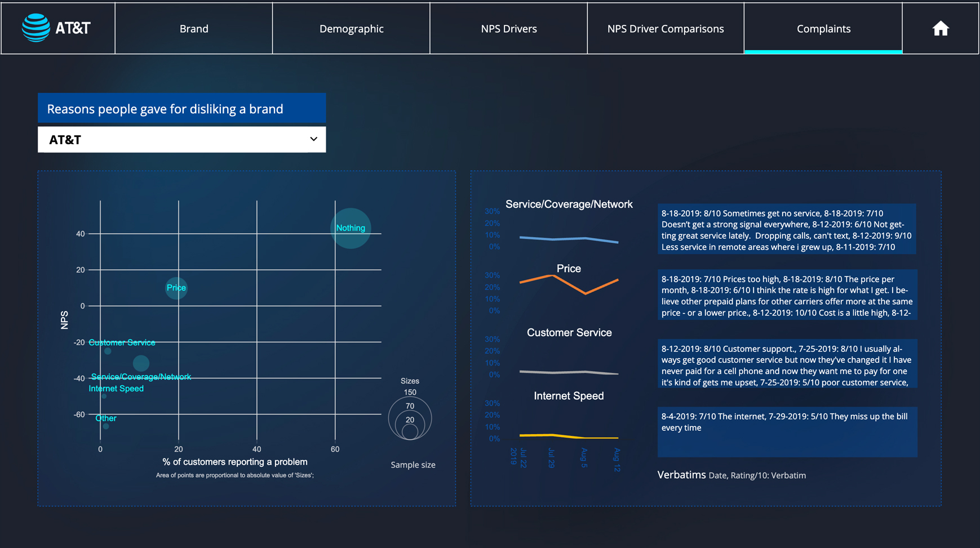980x548 pixels.
Task: Click the blue Service/Coverage/Network trend line
Action: [x=569, y=239]
